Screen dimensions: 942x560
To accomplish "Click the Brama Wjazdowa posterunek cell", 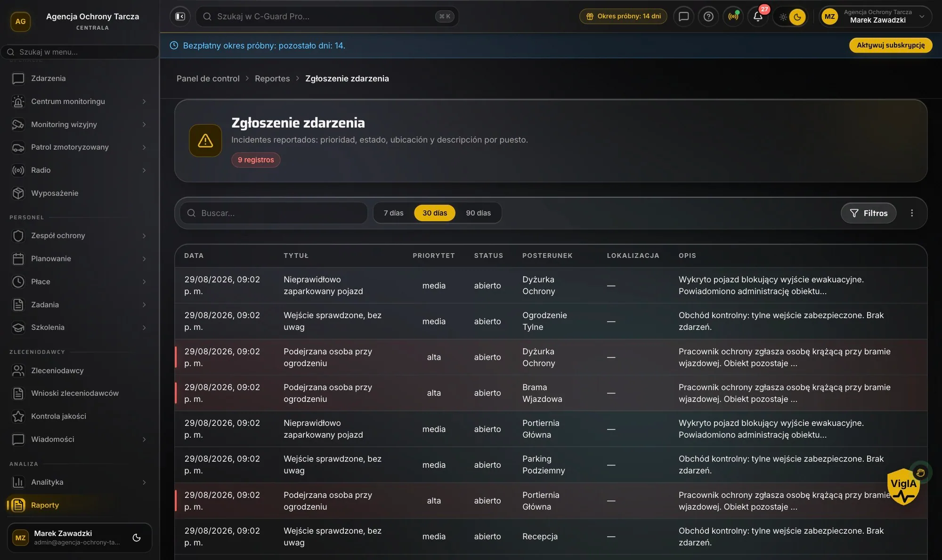I will (x=542, y=393).
